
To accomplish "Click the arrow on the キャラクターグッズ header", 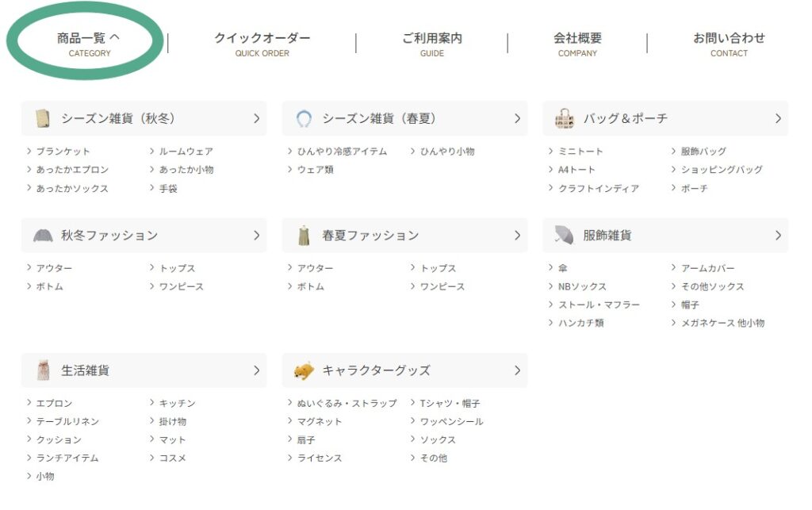I will 517,370.
